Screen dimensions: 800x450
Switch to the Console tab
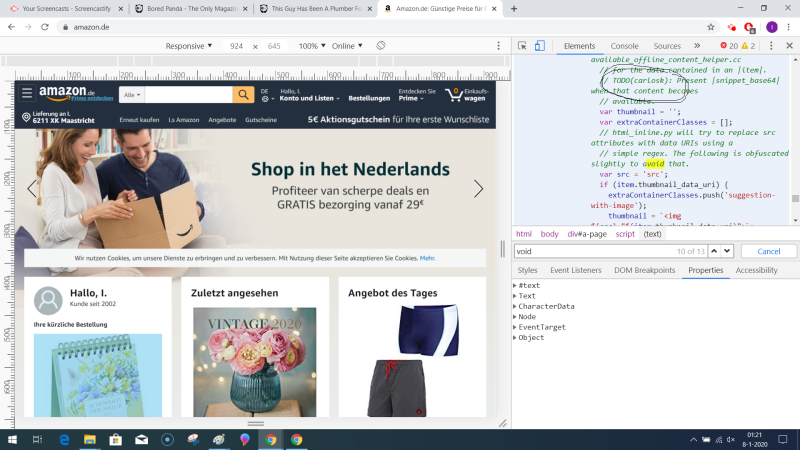pos(624,46)
